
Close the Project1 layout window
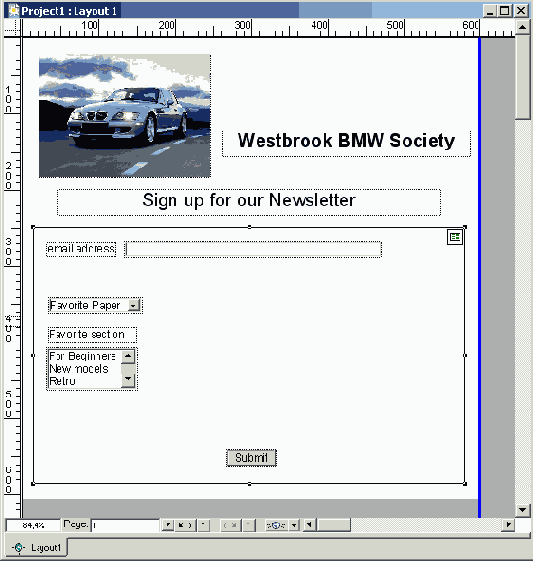[x=521, y=11]
